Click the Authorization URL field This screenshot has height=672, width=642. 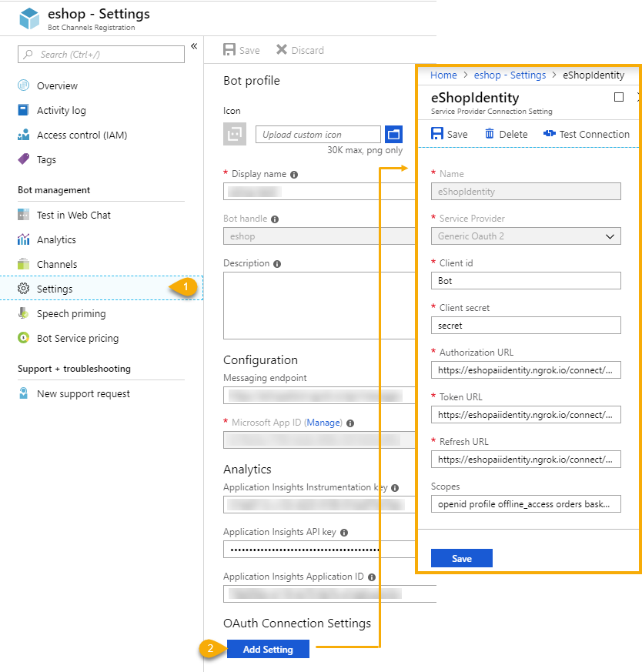click(526, 369)
